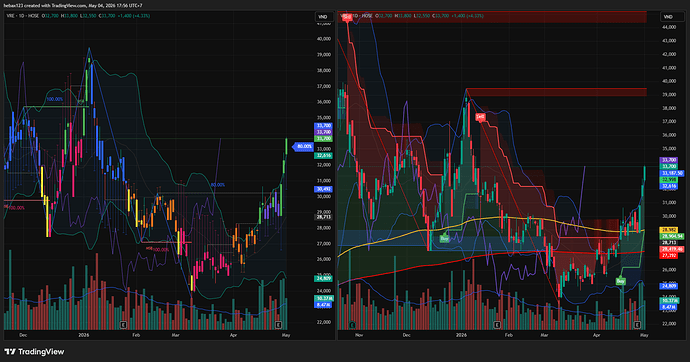Click the Nov label on right time axis
Screen dimensions: 690x362
coord(359,335)
